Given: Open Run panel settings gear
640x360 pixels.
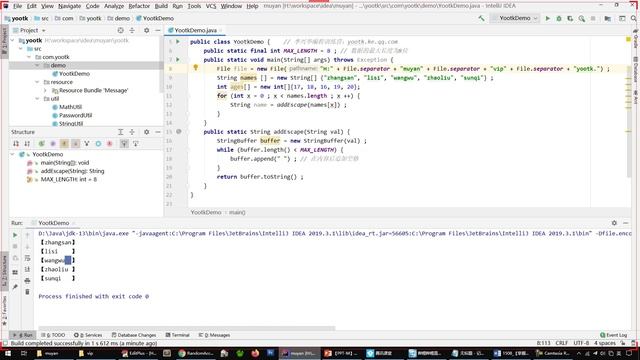Looking at the screenshot, I should click(x=614, y=223).
